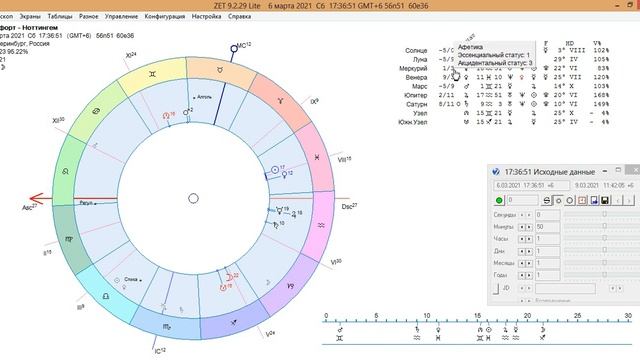Open the Экраны menu

click(30, 16)
